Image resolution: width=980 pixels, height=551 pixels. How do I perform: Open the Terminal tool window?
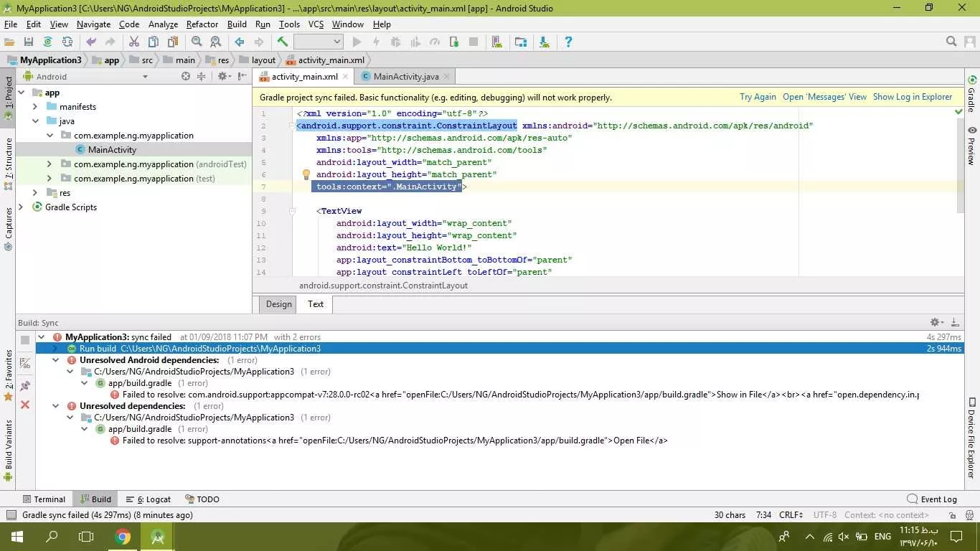pos(44,499)
